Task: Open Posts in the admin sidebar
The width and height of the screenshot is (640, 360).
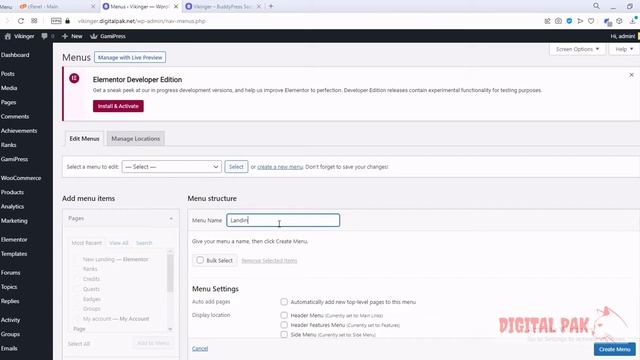Action: [x=8, y=73]
